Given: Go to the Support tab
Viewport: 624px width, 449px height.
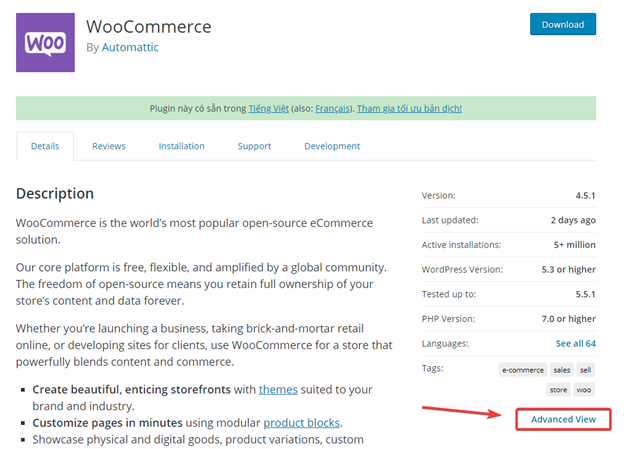Looking at the screenshot, I should (254, 146).
